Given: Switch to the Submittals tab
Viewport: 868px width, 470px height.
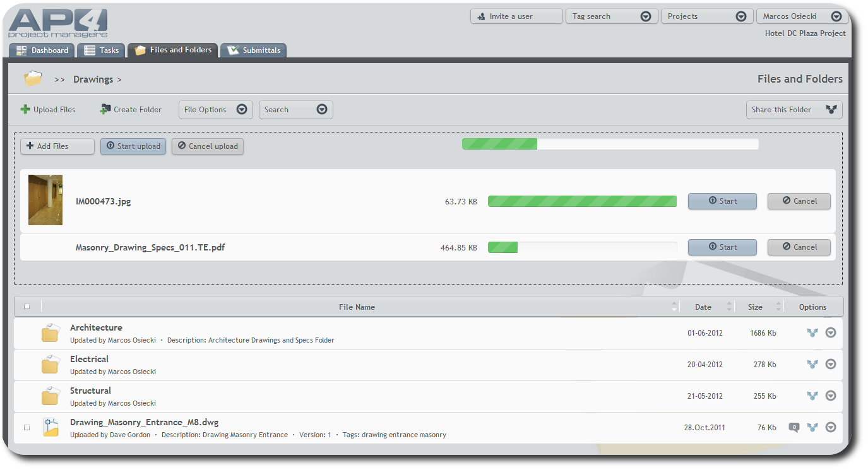Looking at the screenshot, I should (x=253, y=50).
